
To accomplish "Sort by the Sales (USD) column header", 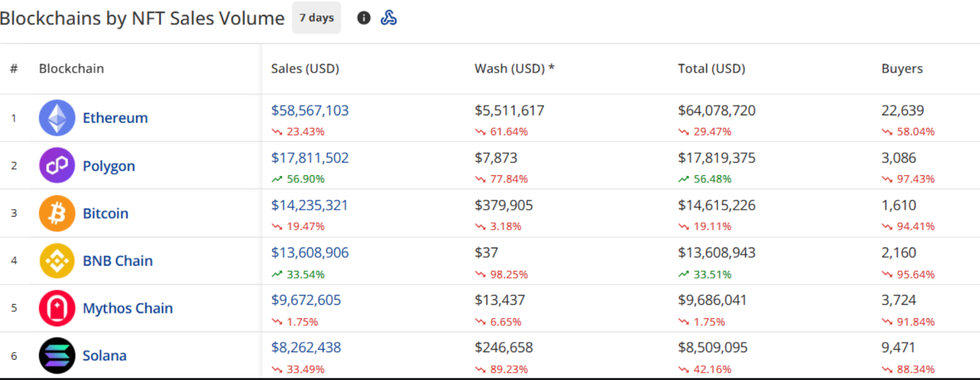I will 305,68.
